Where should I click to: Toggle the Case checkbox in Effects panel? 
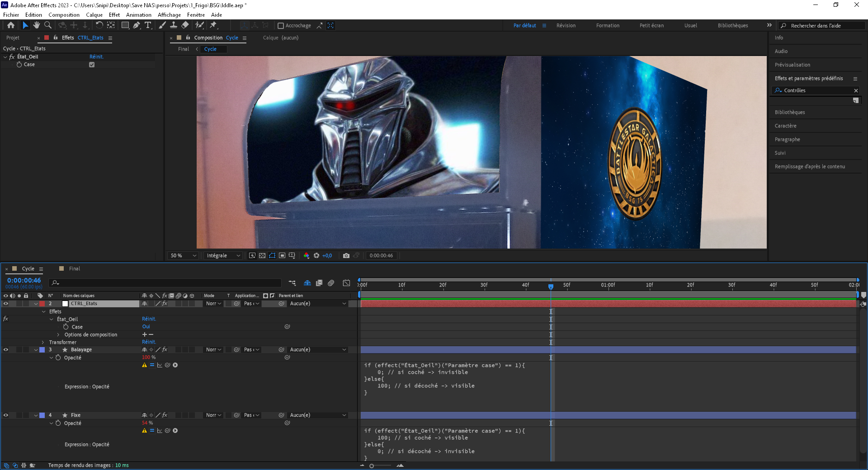(x=92, y=65)
